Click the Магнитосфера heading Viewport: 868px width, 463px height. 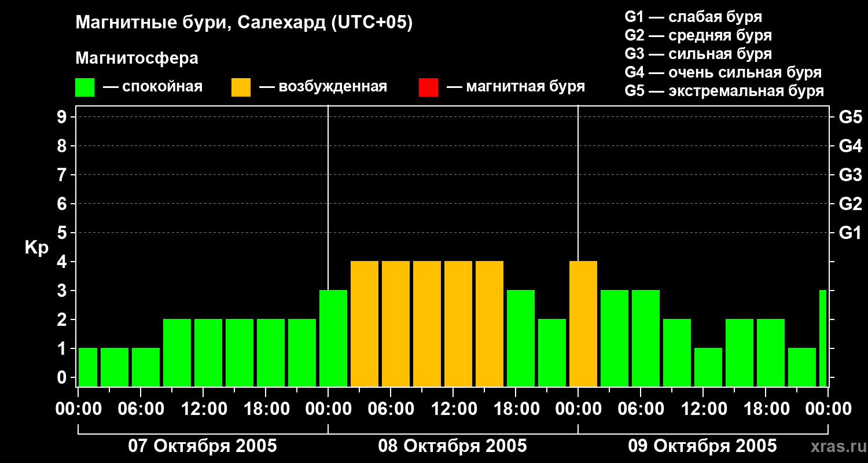tap(137, 58)
